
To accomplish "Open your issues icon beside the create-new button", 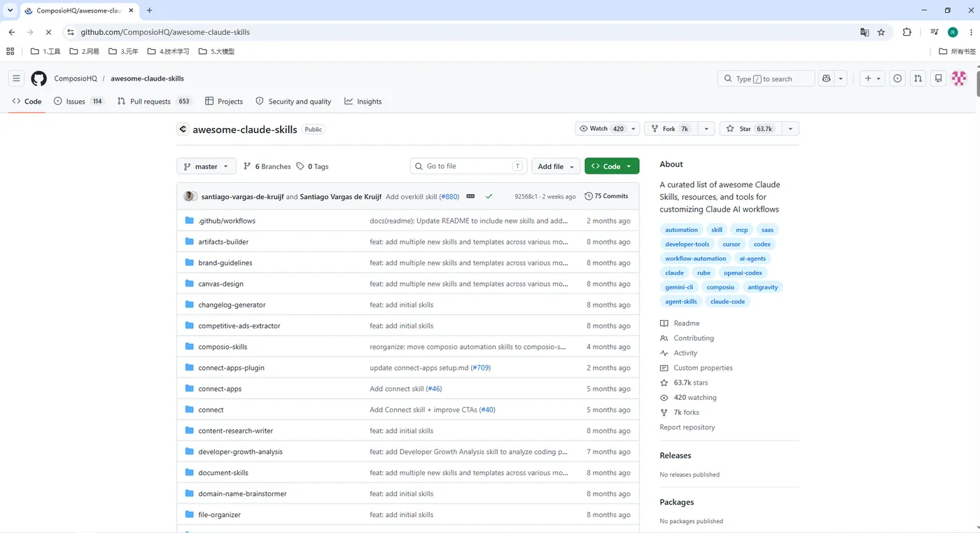I will coord(897,78).
